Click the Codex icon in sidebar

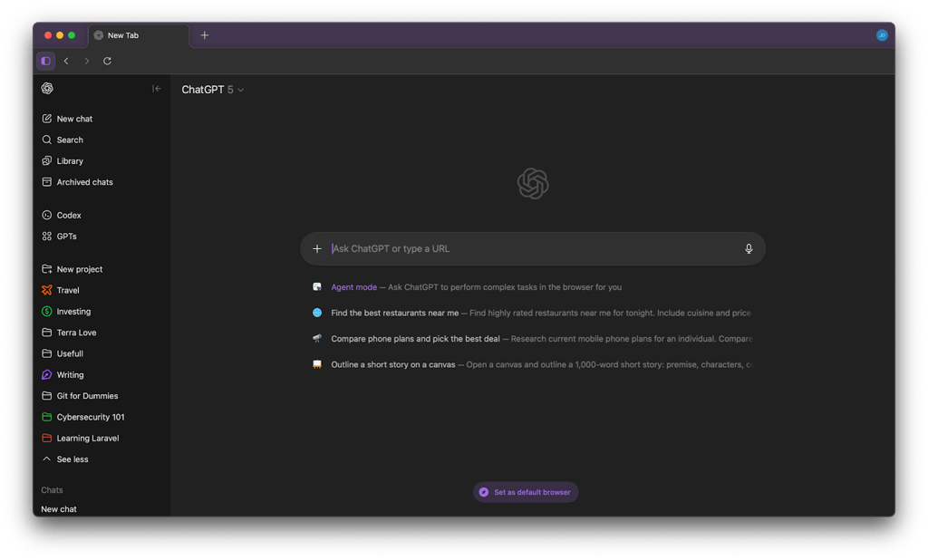click(47, 215)
